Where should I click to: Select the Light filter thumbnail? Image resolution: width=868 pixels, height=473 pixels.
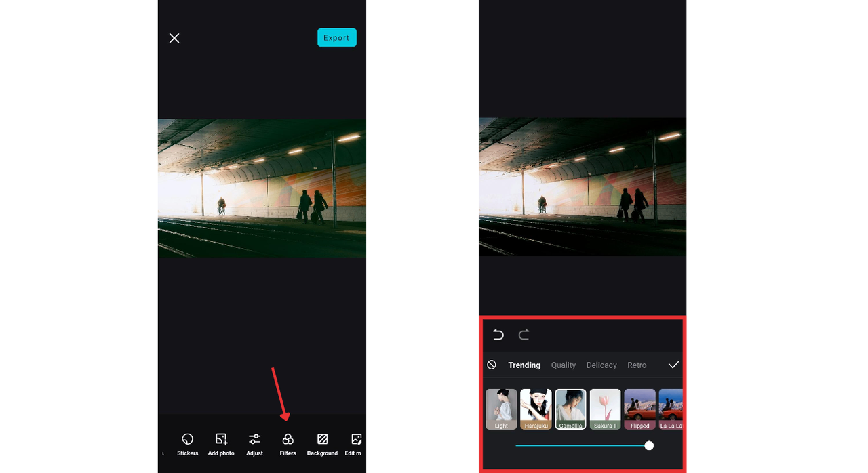(x=501, y=409)
